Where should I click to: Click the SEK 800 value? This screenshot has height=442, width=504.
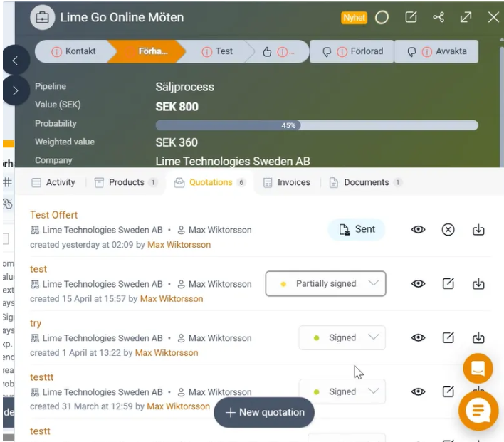177,107
